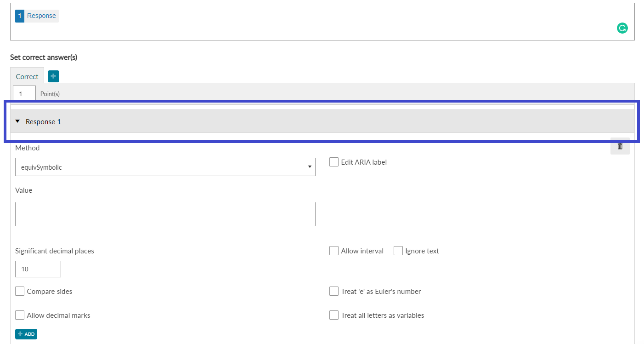
Task: Check the Allow interval option
Action: [x=334, y=251]
